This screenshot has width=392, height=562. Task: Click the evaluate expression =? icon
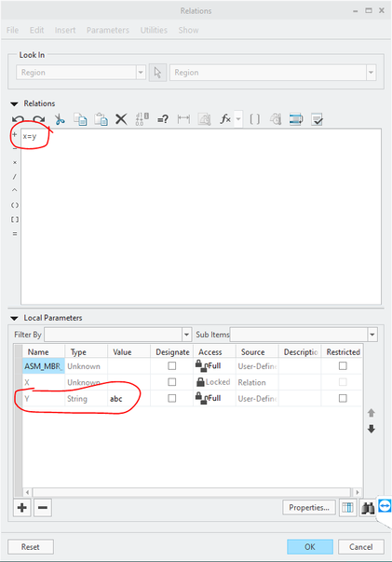(163, 119)
